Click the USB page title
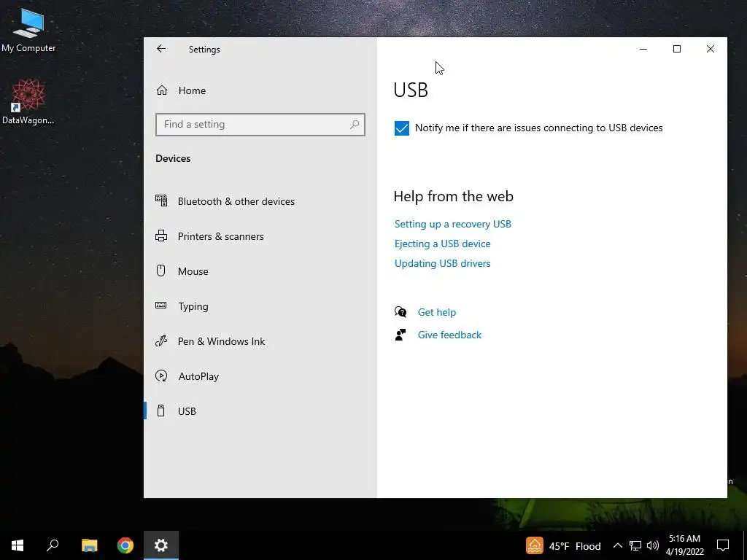747x560 pixels. tap(411, 90)
